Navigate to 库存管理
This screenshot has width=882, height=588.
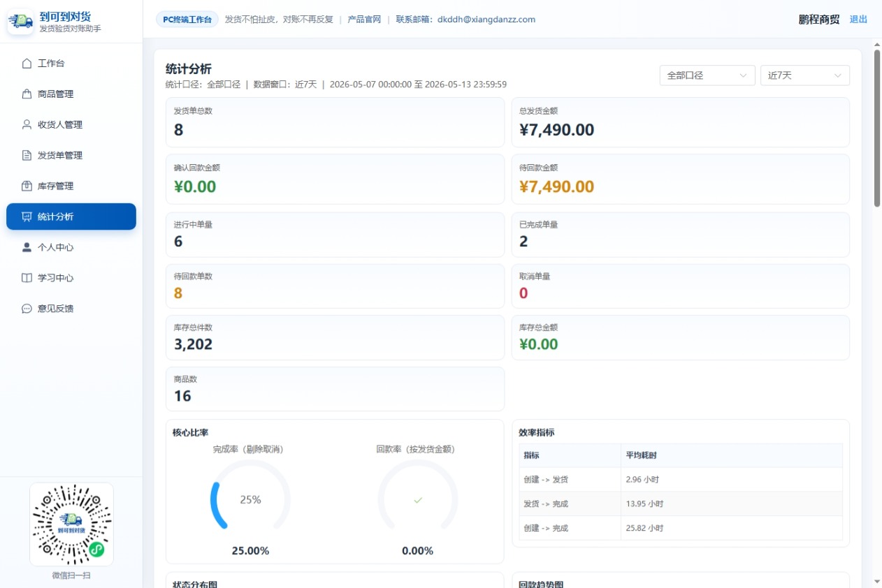pyautogui.click(x=71, y=186)
